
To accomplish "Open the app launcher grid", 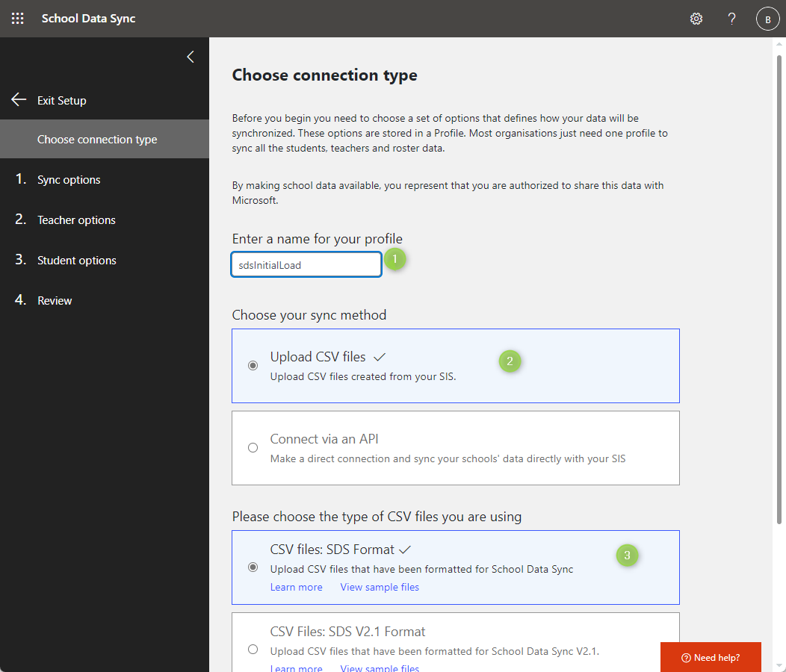I will pyautogui.click(x=17, y=18).
